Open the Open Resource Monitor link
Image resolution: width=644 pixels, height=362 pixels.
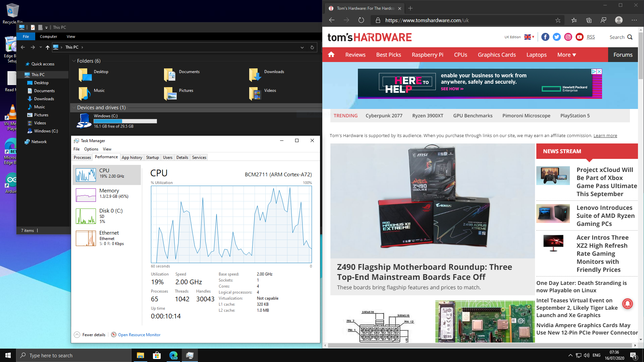click(x=139, y=335)
